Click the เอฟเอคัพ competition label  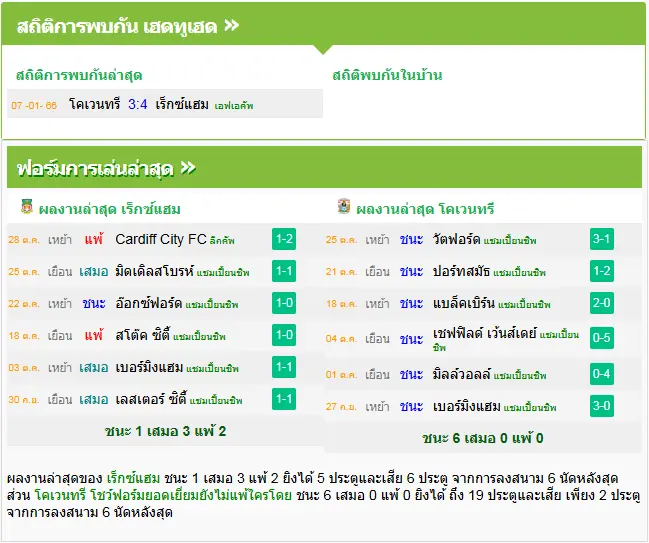pos(234,106)
